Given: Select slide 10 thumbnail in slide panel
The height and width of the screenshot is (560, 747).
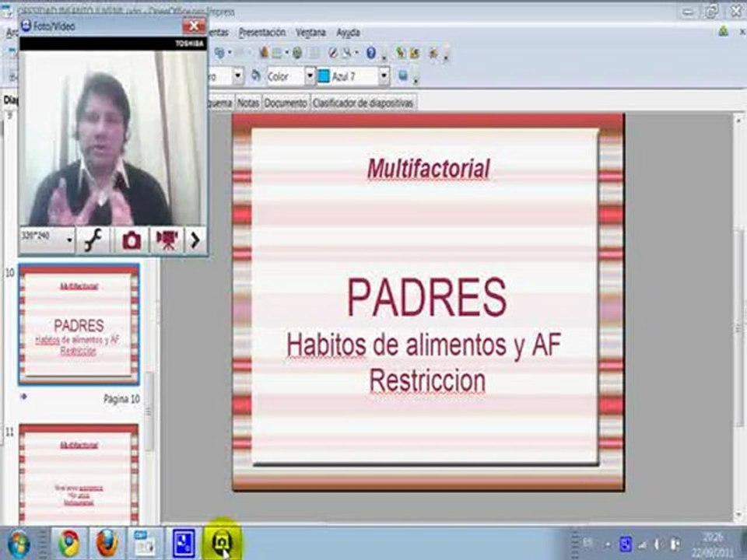Looking at the screenshot, I should click(x=79, y=324).
